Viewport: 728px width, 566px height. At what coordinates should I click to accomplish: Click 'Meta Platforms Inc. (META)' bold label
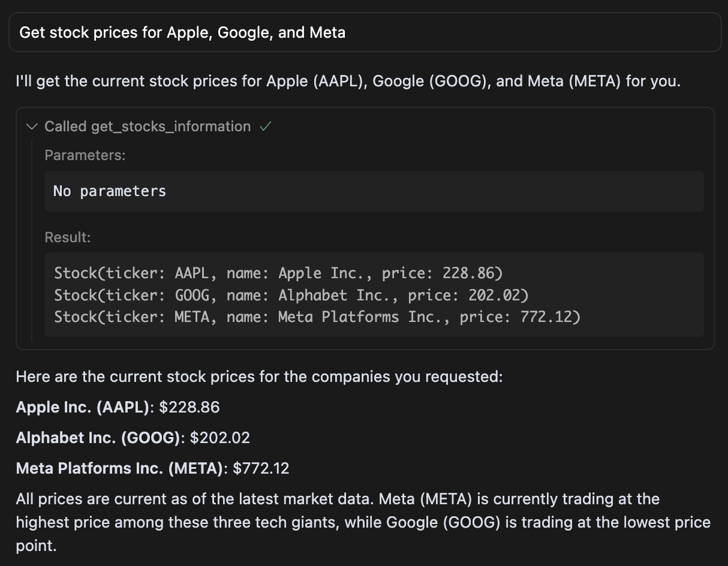coord(120,468)
